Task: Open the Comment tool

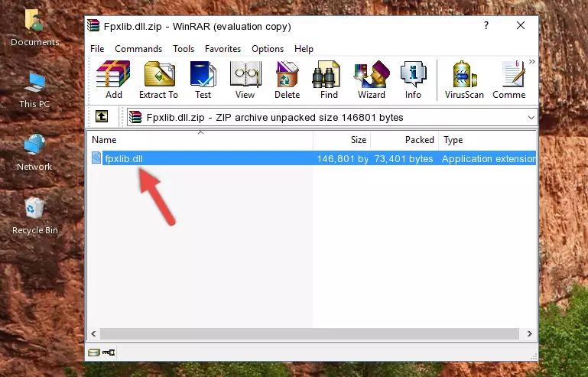Action: point(509,80)
